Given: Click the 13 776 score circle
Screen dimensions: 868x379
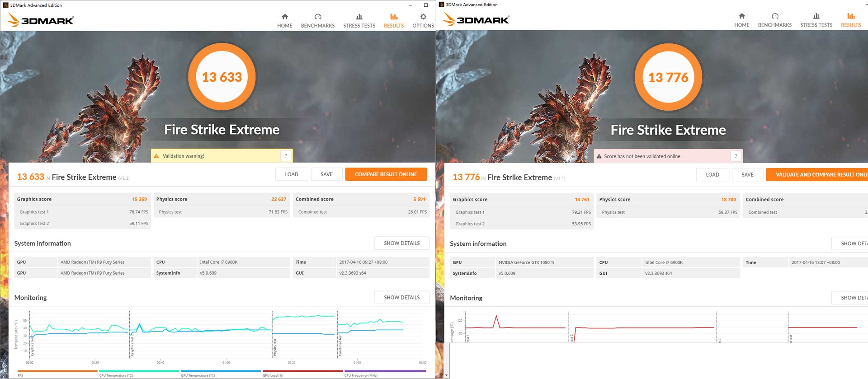Looking at the screenshot, I should pos(668,77).
